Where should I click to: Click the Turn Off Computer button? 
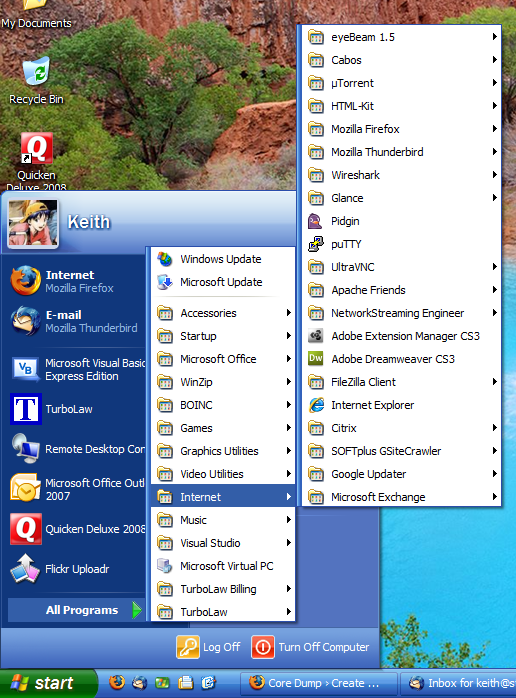point(311,647)
